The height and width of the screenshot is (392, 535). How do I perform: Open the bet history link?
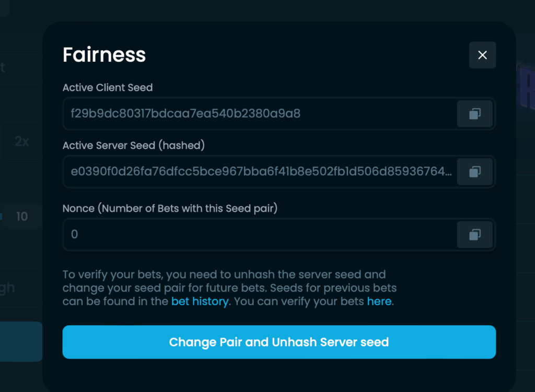(x=200, y=302)
